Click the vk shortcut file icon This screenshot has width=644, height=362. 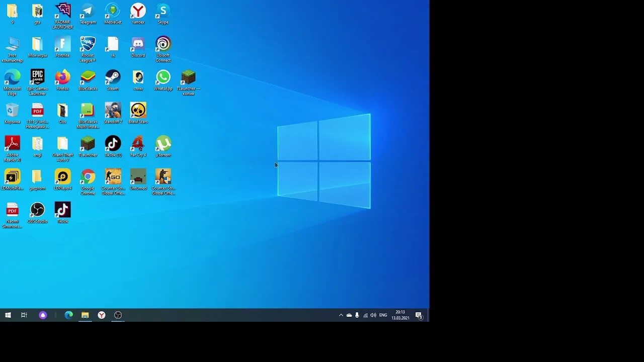(x=113, y=47)
